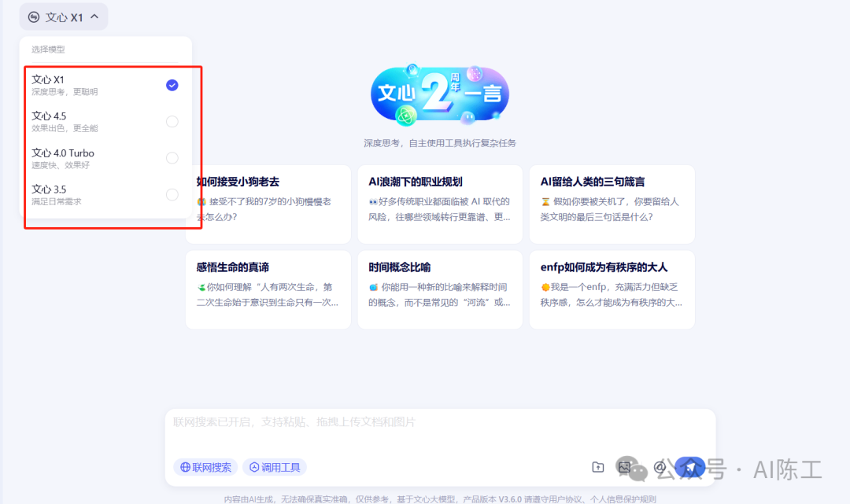This screenshot has height=504, width=850.
Task: Open the enfp如何成为有秩序的大人 prompt card
Action: click(612, 289)
